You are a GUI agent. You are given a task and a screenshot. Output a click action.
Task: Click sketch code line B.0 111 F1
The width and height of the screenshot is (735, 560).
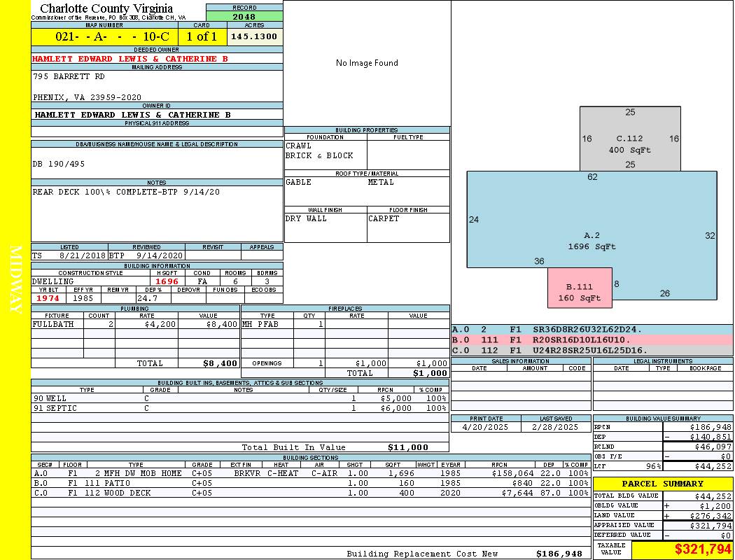[592, 339]
